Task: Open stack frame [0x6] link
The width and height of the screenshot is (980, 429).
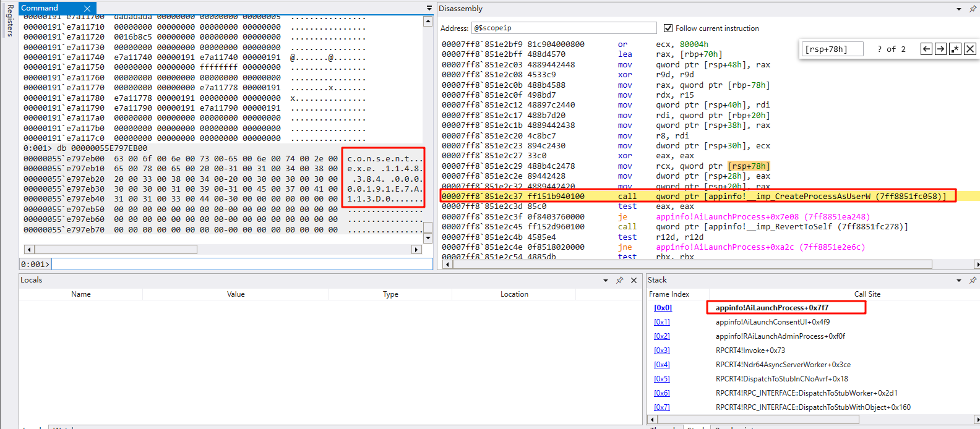Action: 662,393
